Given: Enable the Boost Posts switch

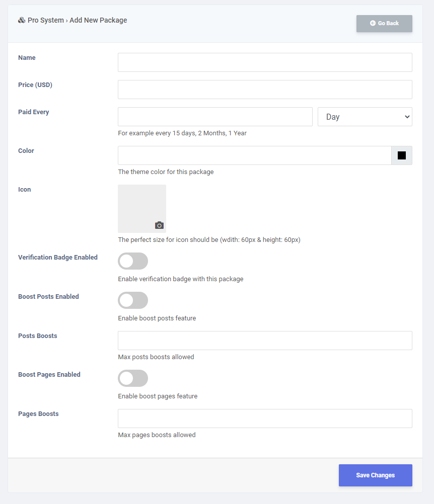Looking at the screenshot, I should 133,300.
